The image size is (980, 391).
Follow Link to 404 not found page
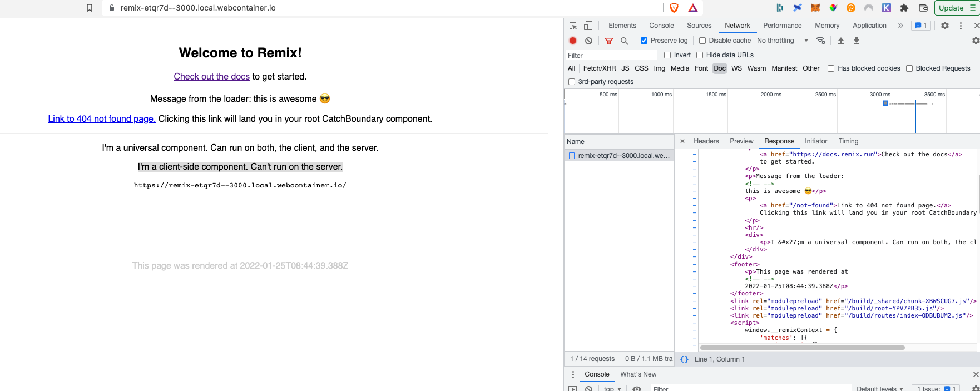click(x=102, y=119)
